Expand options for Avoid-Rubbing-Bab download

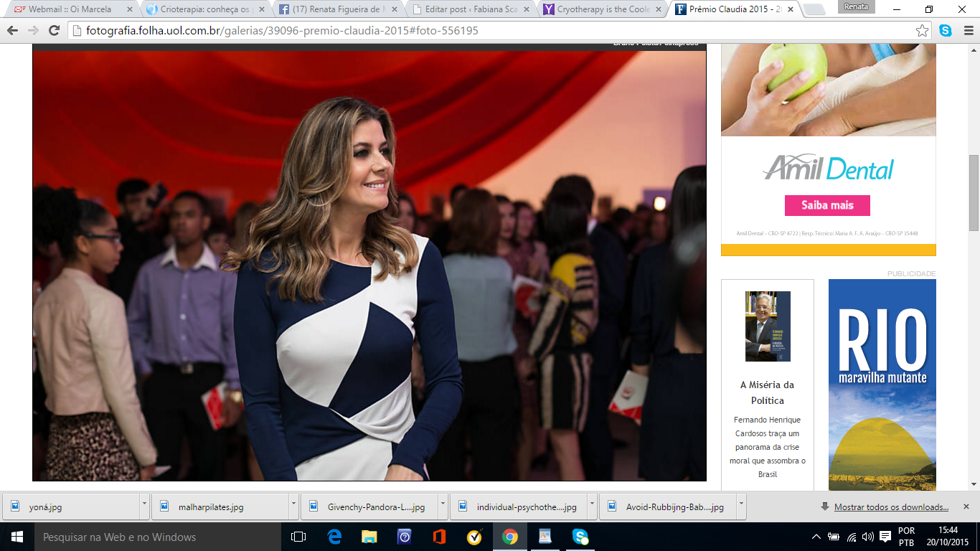742,507
